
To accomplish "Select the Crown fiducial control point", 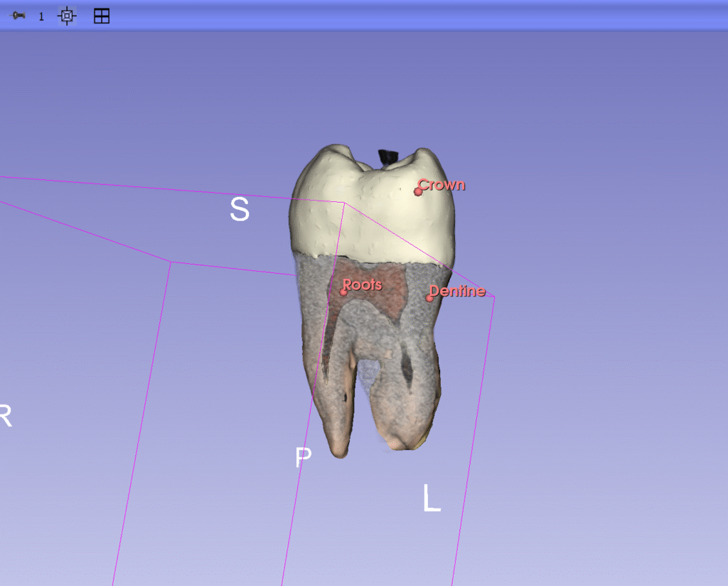I will click(418, 191).
